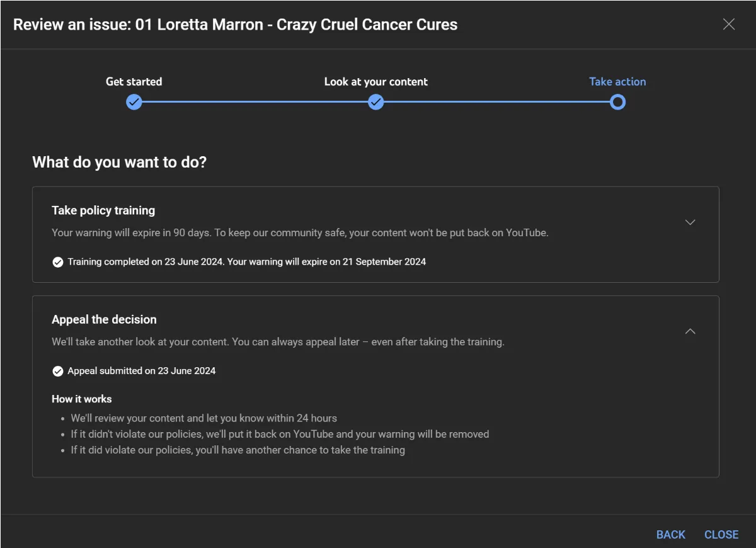Viewport: 756px width, 548px height.
Task: Click 'What do you want to do?' heading
Action: tap(120, 163)
